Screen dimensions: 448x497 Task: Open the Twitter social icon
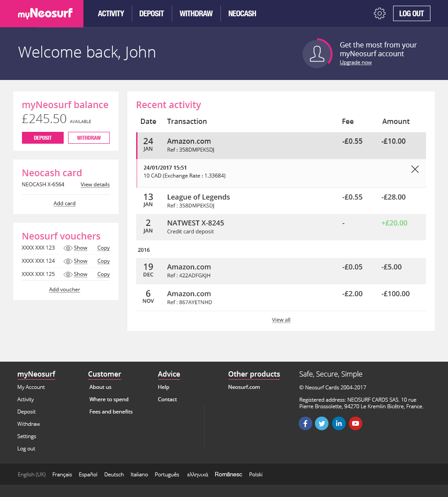coord(322,424)
